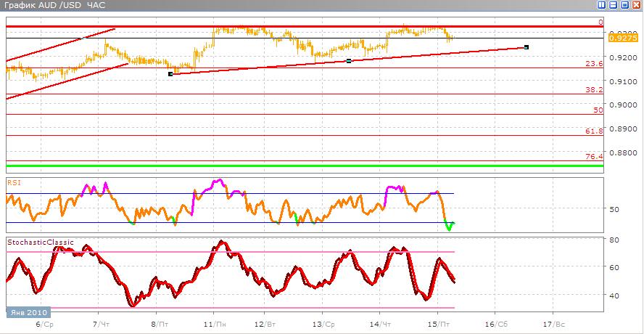Click the 50 Fibonacci retracement label
Viewport: 644px width, 334px height.
point(598,110)
